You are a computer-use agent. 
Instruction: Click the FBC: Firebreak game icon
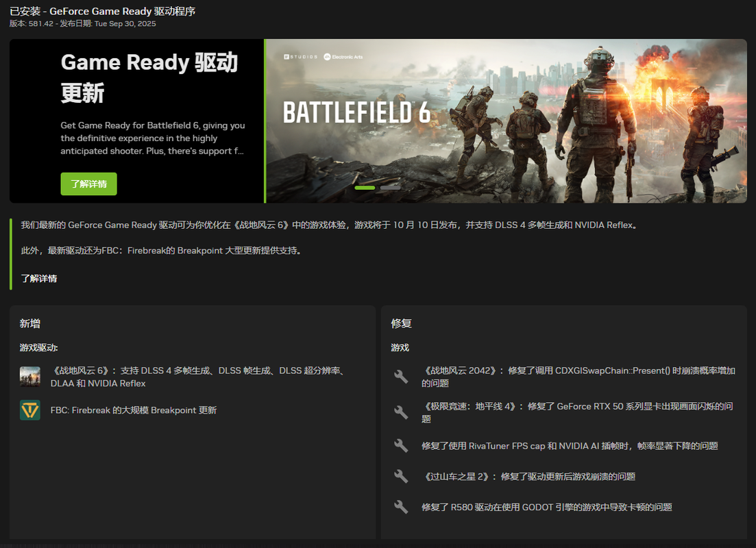tap(30, 410)
